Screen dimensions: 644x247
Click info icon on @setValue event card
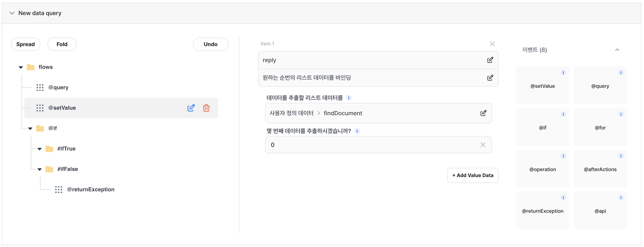pos(563,73)
